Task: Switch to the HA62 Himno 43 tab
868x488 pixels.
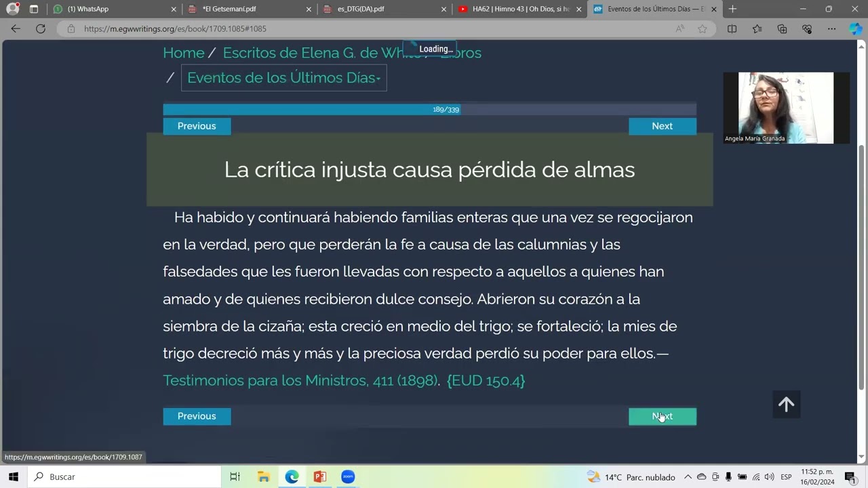Action: 519,9
